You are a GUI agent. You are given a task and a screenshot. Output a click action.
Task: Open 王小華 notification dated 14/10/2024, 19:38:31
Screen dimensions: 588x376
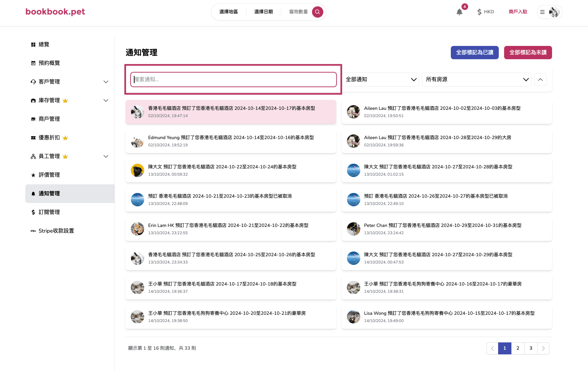pyautogui.click(x=447, y=287)
